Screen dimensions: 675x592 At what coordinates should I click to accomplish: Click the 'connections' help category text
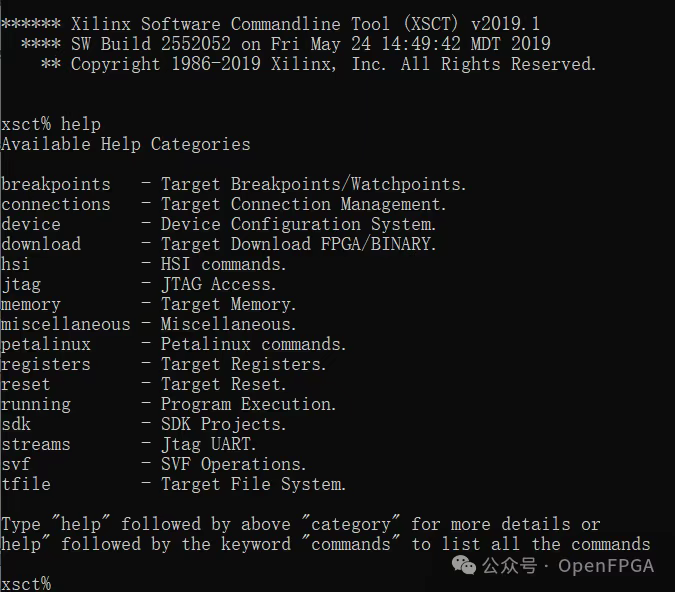click(56, 204)
